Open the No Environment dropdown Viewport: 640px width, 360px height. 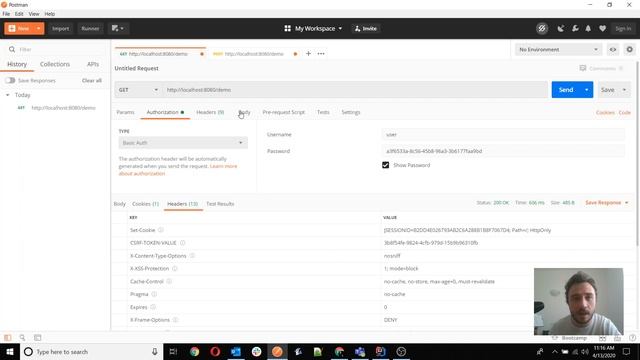pyautogui.click(x=558, y=49)
